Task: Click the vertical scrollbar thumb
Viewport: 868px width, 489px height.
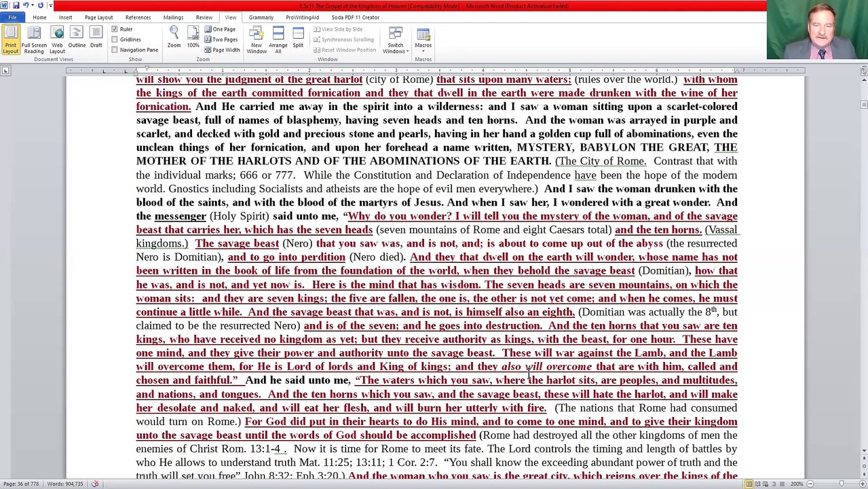Action: (863, 105)
